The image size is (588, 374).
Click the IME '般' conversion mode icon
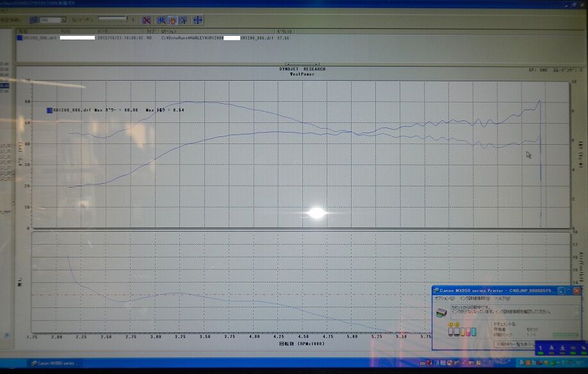click(x=443, y=362)
